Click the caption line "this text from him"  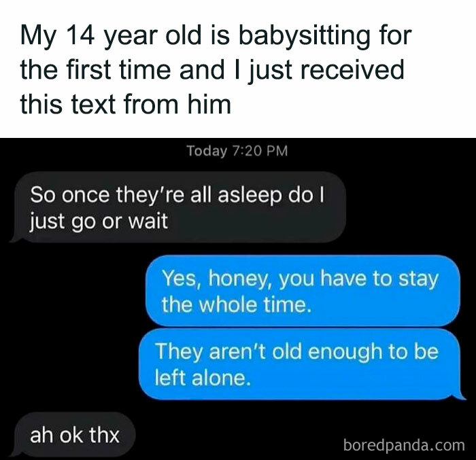(126, 103)
